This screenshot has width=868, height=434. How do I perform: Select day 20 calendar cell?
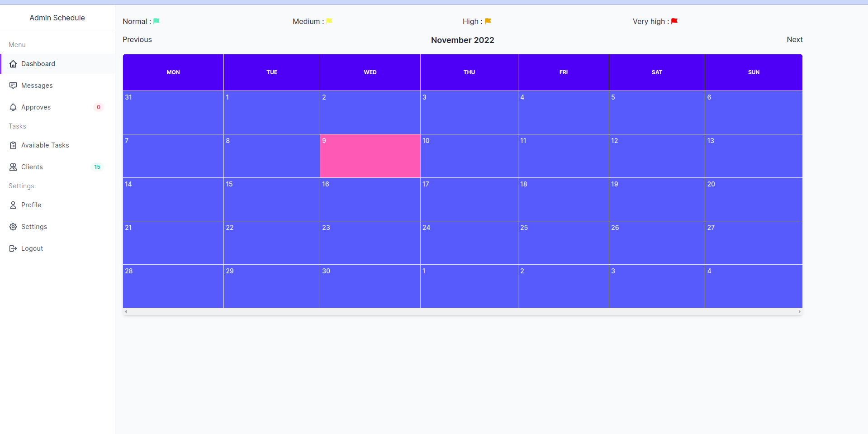pyautogui.click(x=754, y=199)
